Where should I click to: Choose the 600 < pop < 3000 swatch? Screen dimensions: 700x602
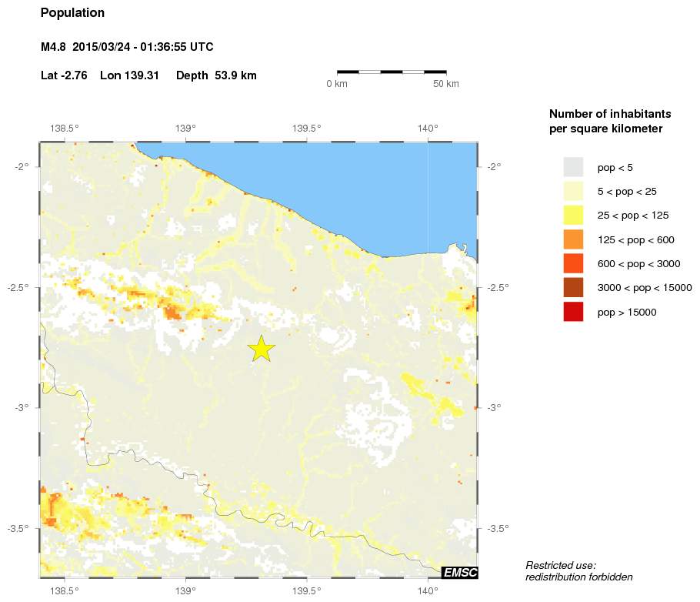point(573,263)
